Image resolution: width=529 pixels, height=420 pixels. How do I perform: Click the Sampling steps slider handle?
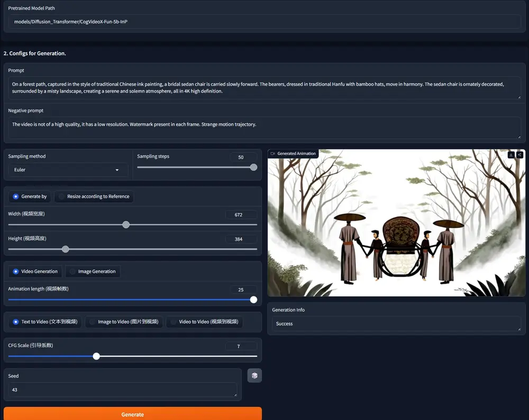pyautogui.click(x=254, y=167)
